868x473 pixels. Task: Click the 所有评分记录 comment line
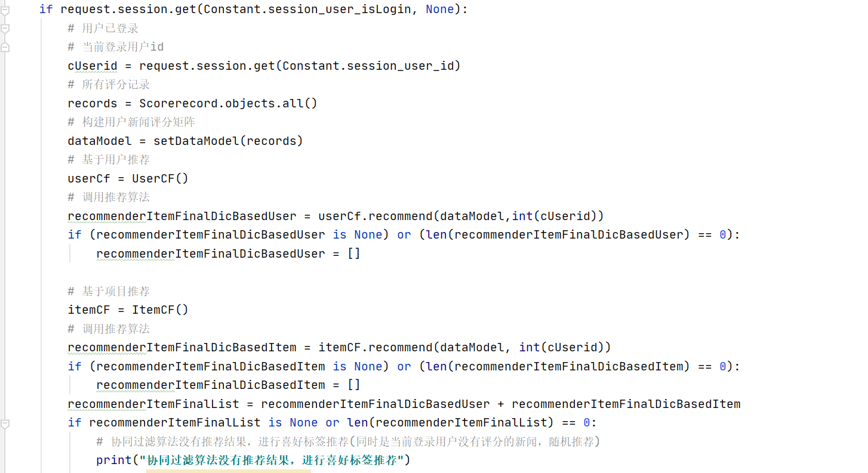[109, 85]
